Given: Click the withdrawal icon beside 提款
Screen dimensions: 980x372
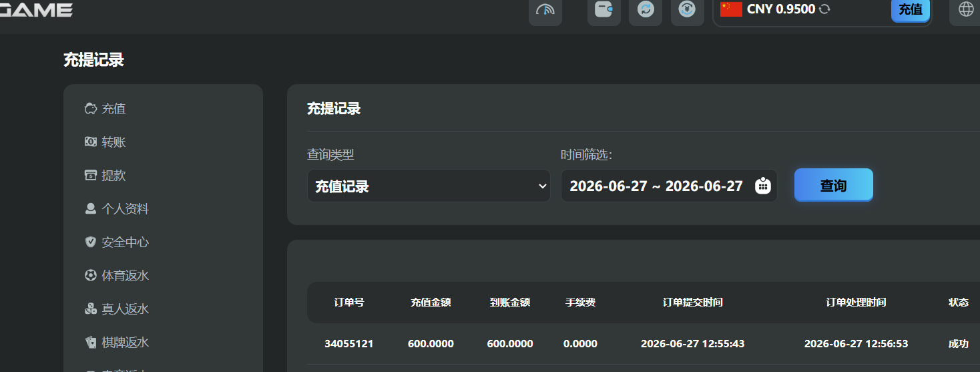Looking at the screenshot, I should (91, 175).
